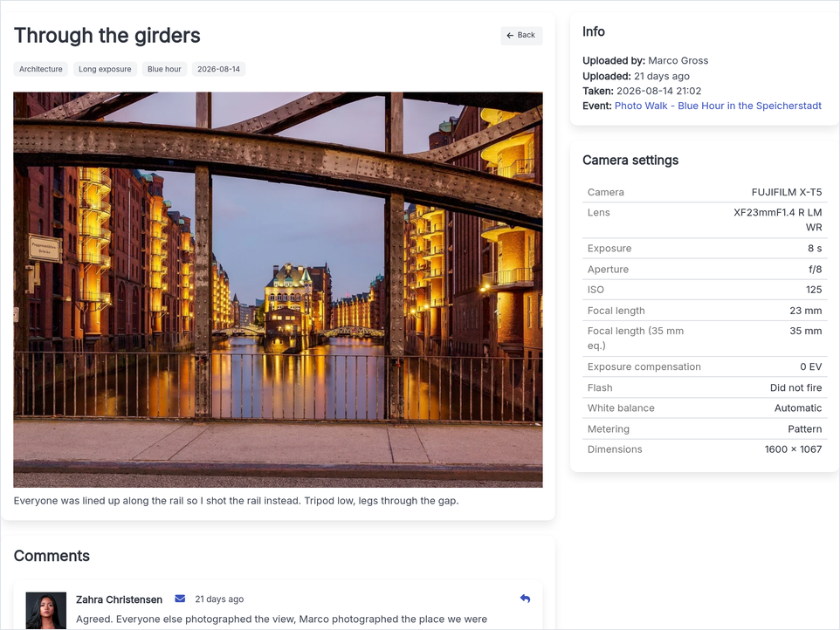This screenshot has height=630, width=840.
Task: Click the commenter name Zahra Christensen
Action: click(119, 599)
